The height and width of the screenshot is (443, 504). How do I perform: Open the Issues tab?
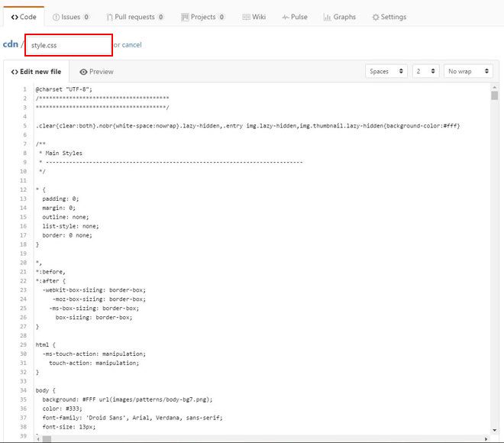pos(71,17)
